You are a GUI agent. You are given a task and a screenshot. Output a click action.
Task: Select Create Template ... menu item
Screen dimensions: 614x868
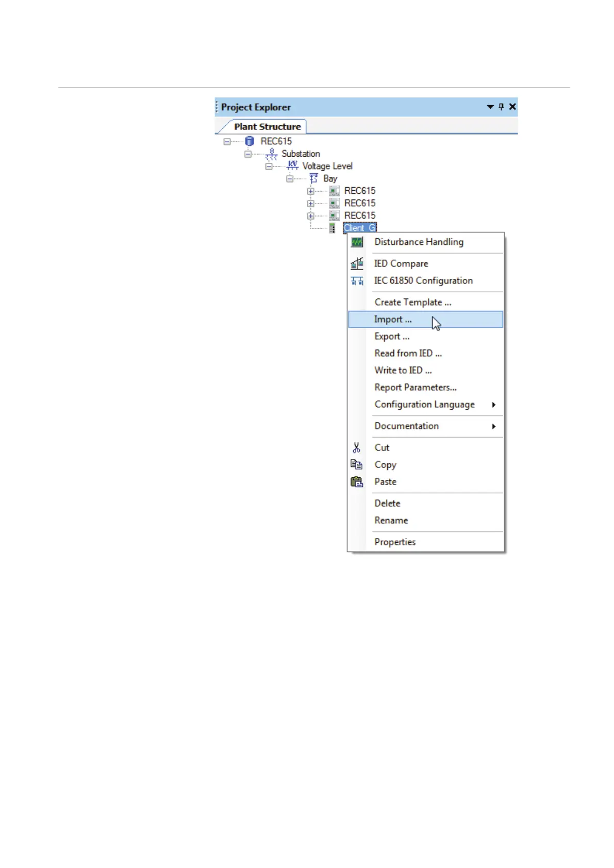426,302
